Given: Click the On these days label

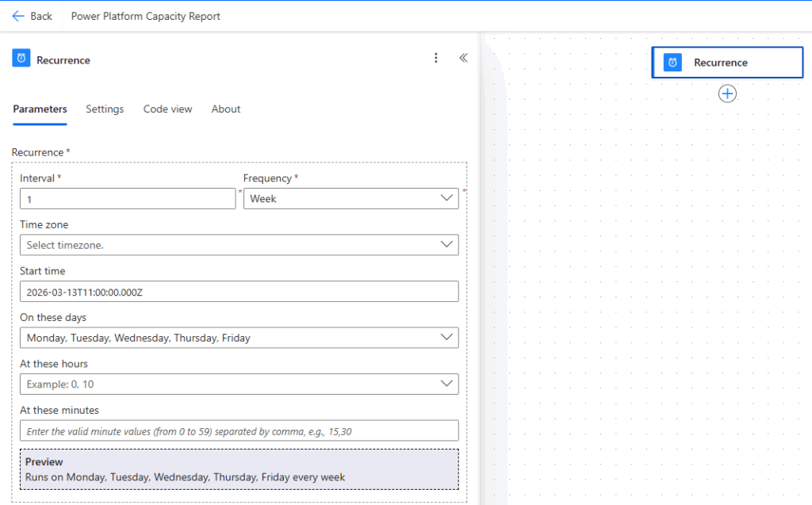Looking at the screenshot, I should pos(53,317).
